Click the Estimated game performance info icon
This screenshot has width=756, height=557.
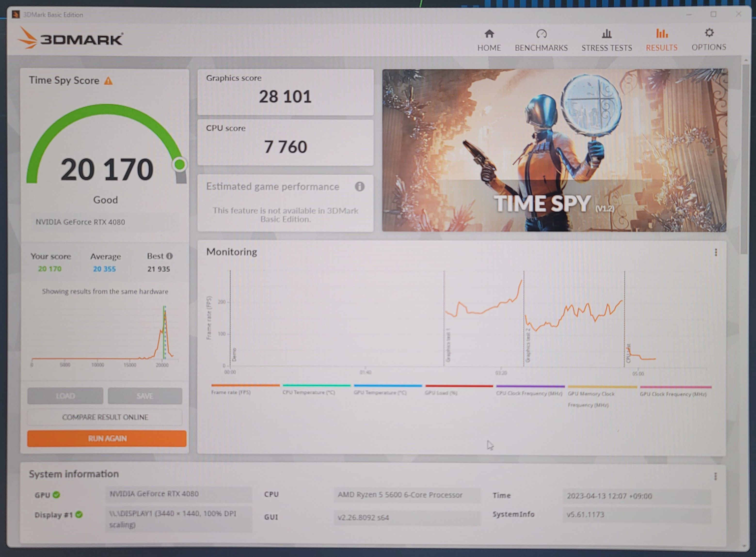click(360, 187)
